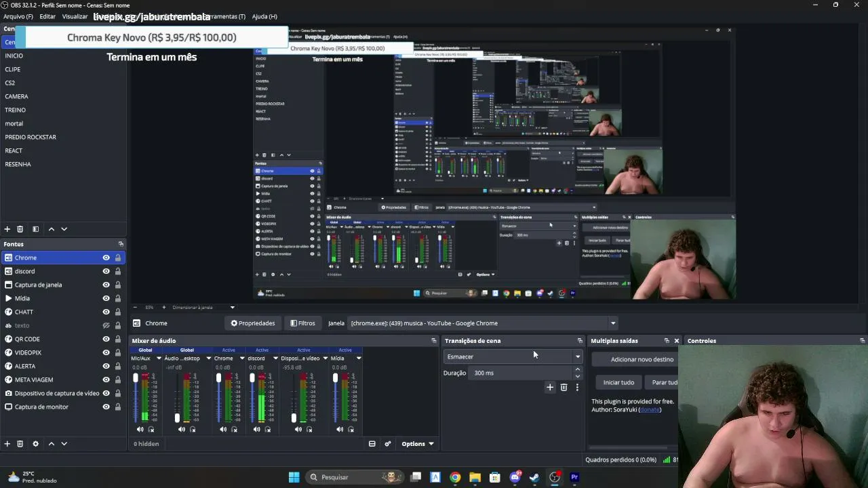The width and height of the screenshot is (868, 488).
Task: Undock the Fontes panel
Action: [121, 244]
